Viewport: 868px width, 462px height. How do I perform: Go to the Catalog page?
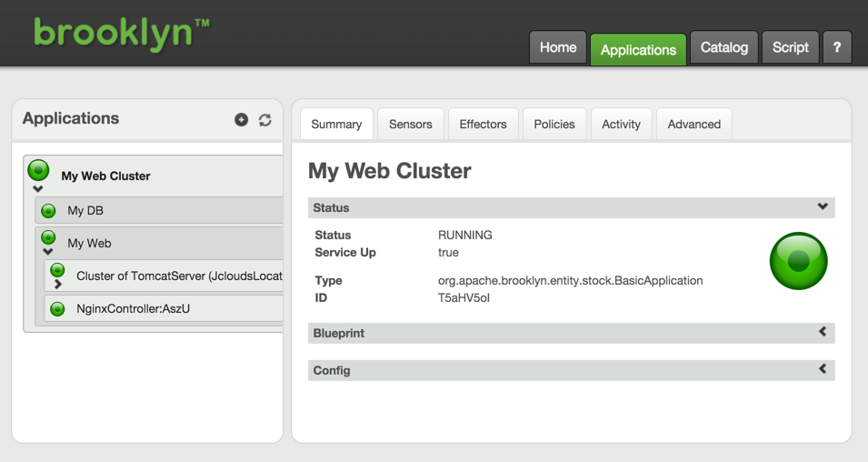[723, 48]
